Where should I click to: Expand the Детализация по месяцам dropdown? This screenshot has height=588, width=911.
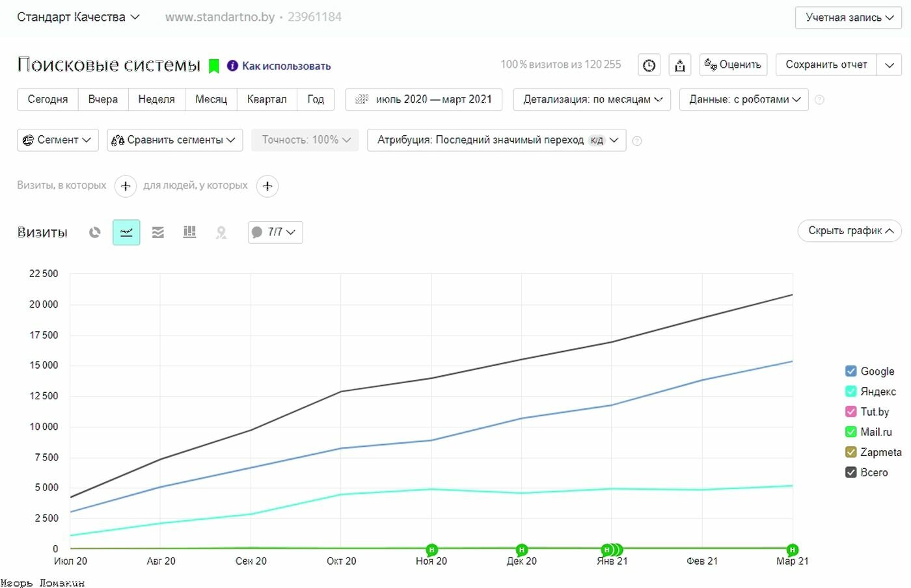(x=591, y=100)
